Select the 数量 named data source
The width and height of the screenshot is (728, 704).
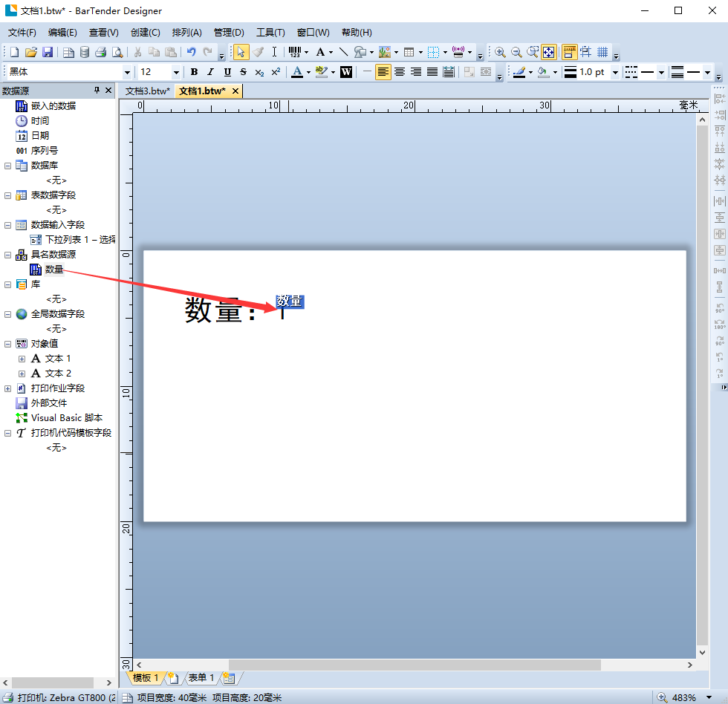pos(54,269)
